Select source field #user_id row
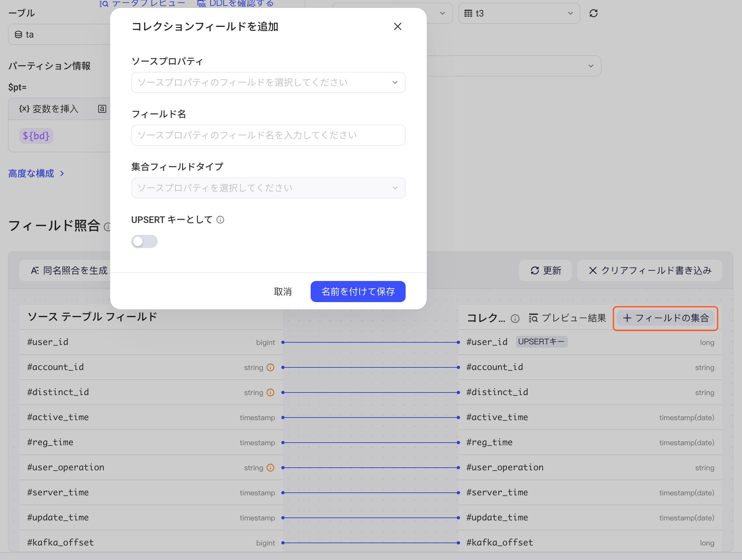 151,342
